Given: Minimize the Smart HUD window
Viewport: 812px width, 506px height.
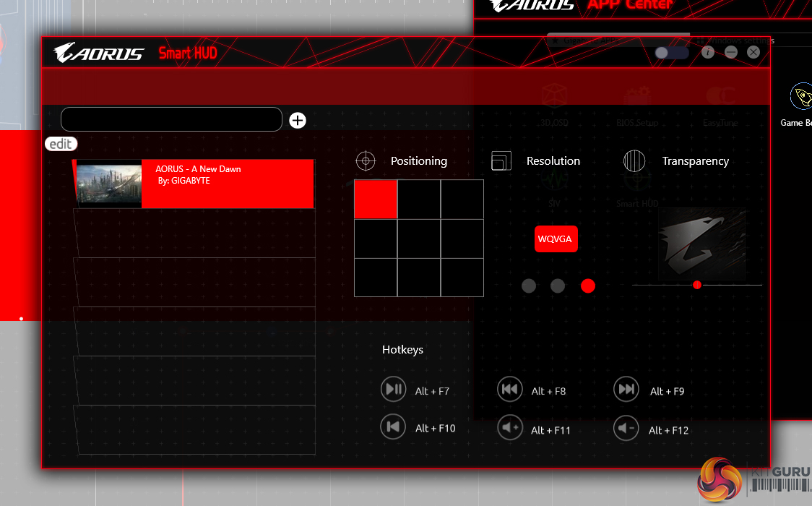Looking at the screenshot, I should coord(731,52).
